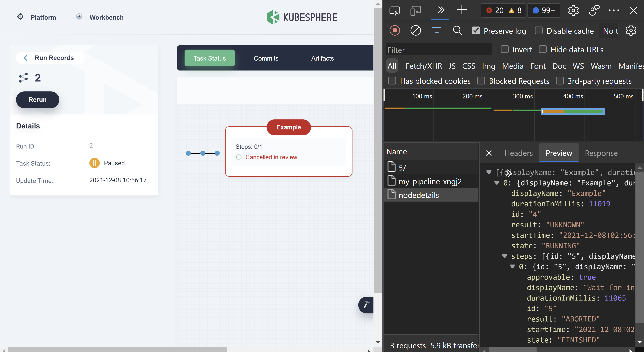The height and width of the screenshot is (352, 644).
Task: Clear the network request list
Action: point(415,30)
